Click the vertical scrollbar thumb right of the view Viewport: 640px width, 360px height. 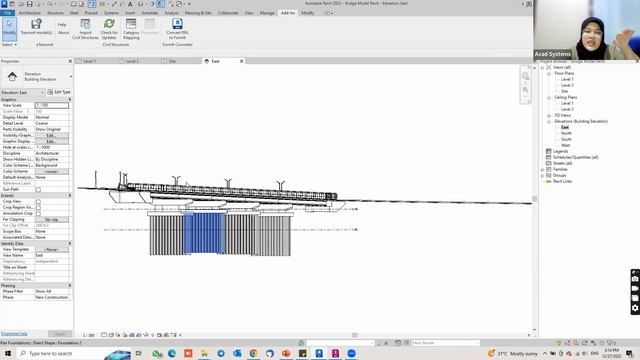pos(534,199)
